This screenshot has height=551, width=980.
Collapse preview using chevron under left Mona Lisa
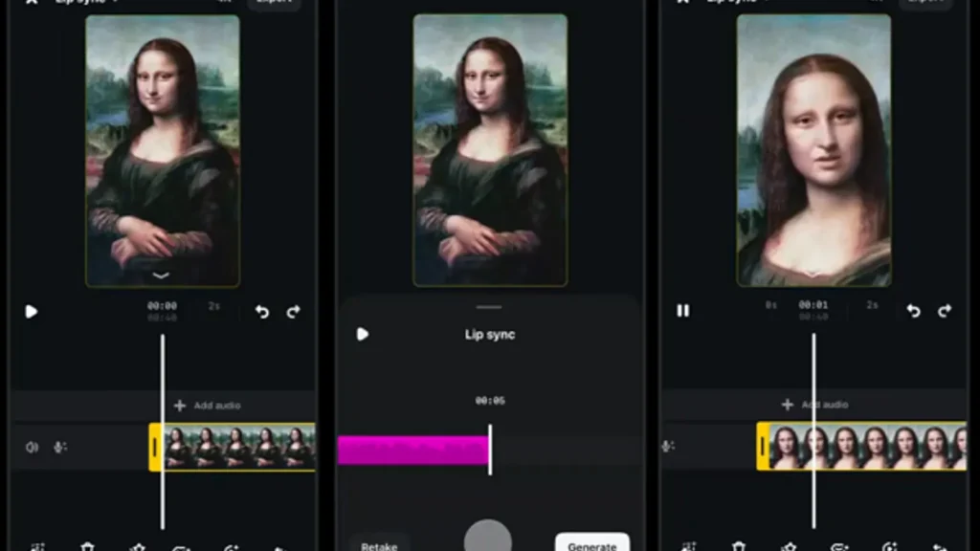[x=162, y=275]
